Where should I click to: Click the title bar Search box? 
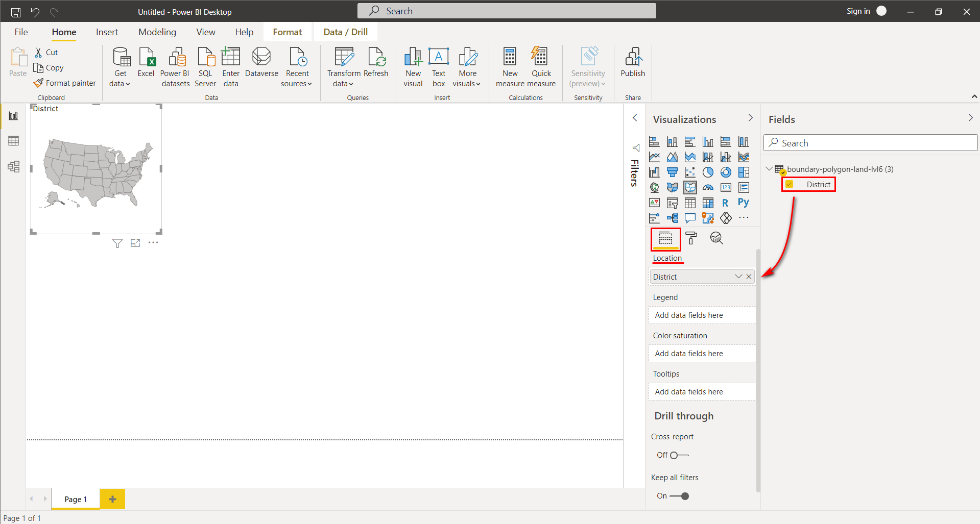[x=507, y=11]
